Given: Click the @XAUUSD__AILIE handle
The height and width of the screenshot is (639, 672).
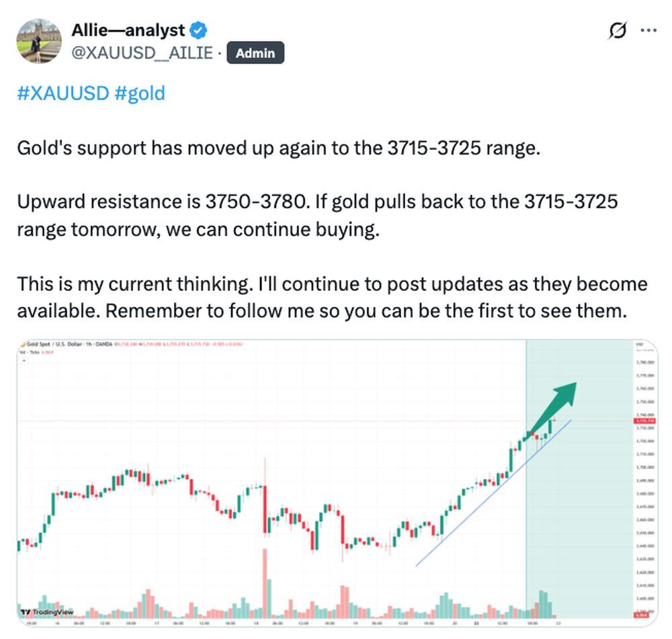Looking at the screenshot, I should pos(142,52).
